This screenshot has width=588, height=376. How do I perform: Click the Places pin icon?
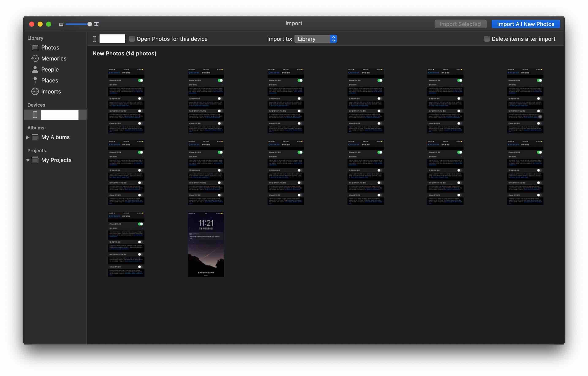click(35, 80)
